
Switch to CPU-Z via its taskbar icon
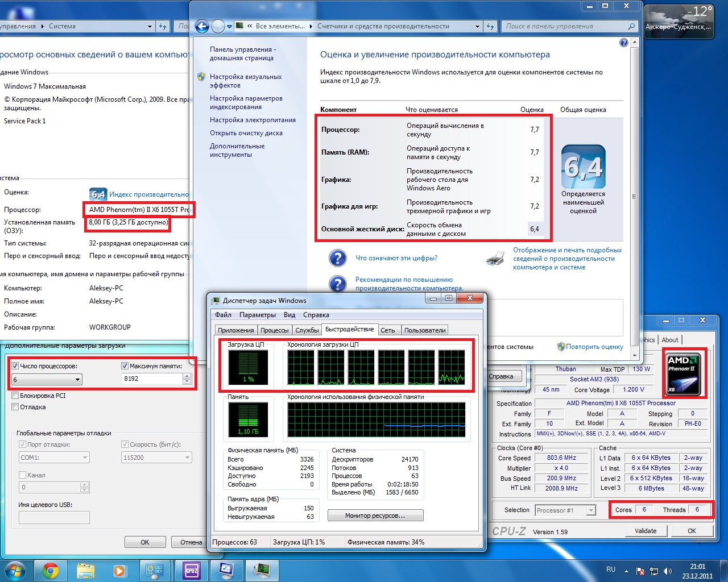pyautogui.click(x=191, y=570)
